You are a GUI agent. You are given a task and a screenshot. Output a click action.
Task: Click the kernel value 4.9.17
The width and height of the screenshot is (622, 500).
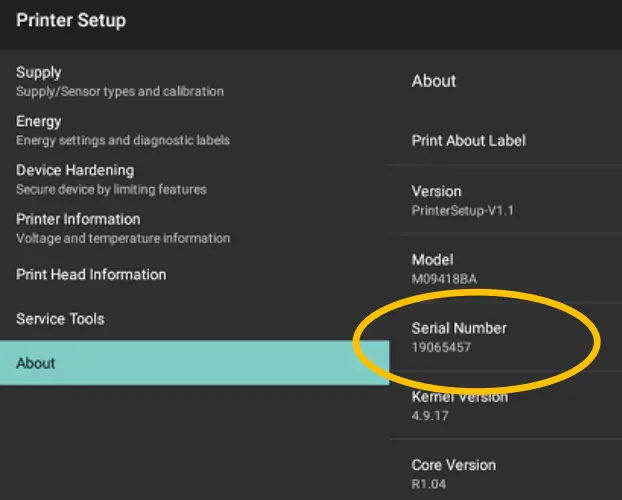[432, 416]
